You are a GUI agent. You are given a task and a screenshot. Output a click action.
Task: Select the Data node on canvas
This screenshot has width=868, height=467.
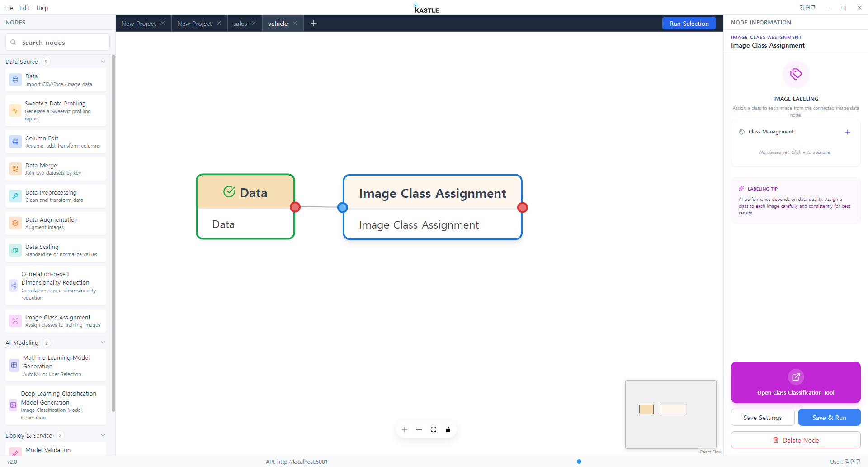(245, 207)
